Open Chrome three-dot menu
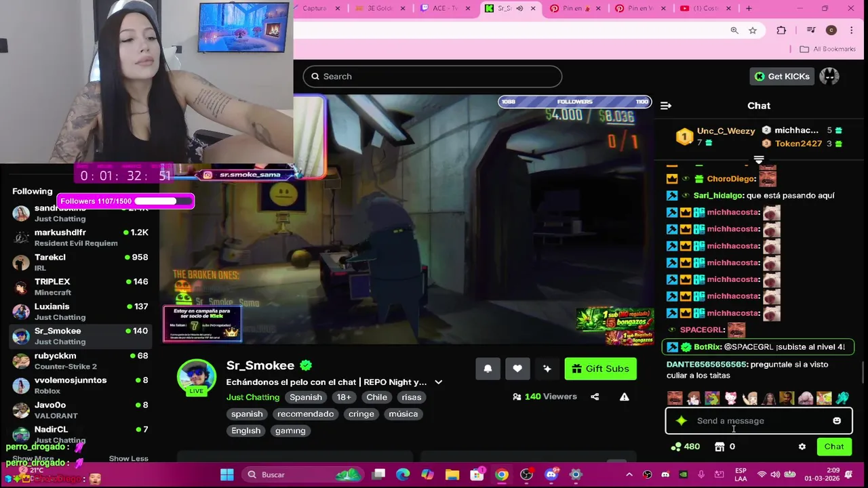 [851, 30]
